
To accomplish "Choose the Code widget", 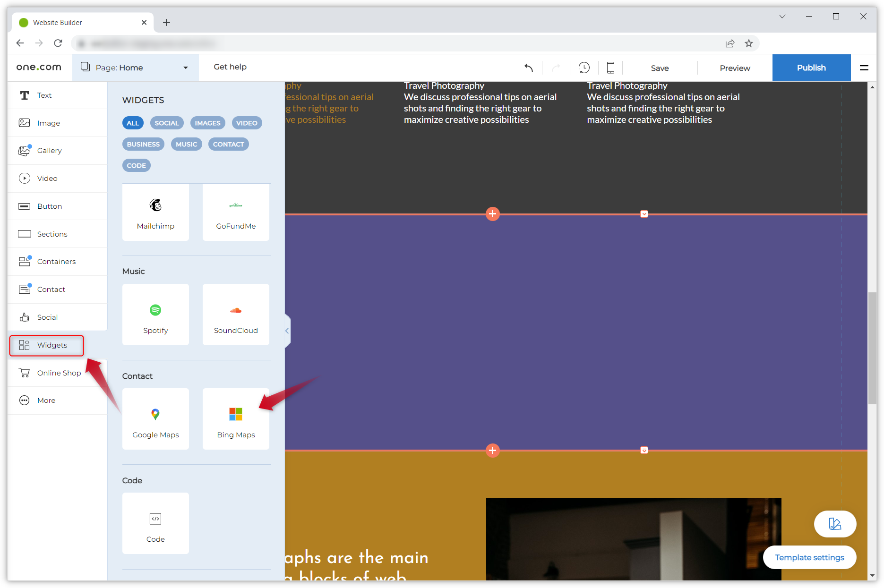I will point(155,523).
